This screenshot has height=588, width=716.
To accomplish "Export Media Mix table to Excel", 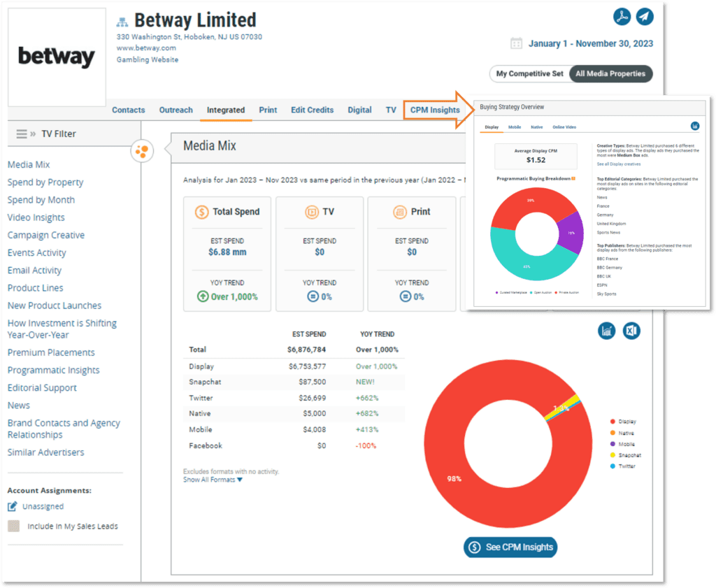I will click(x=631, y=331).
